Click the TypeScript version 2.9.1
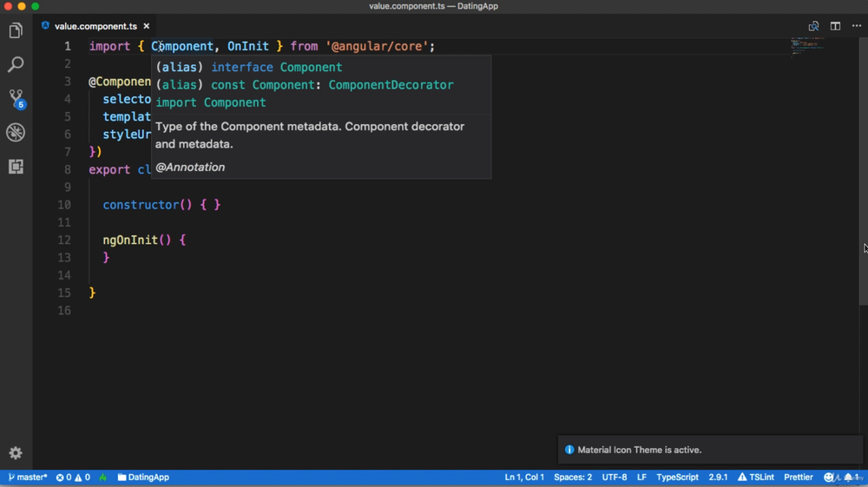Image resolution: width=868 pixels, height=487 pixels. (x=718, y=477)
